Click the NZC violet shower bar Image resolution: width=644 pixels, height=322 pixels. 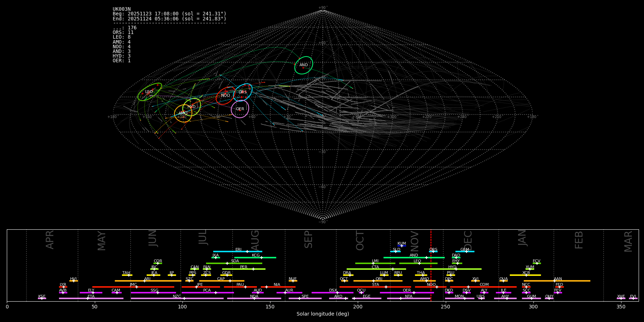[177, 298]
